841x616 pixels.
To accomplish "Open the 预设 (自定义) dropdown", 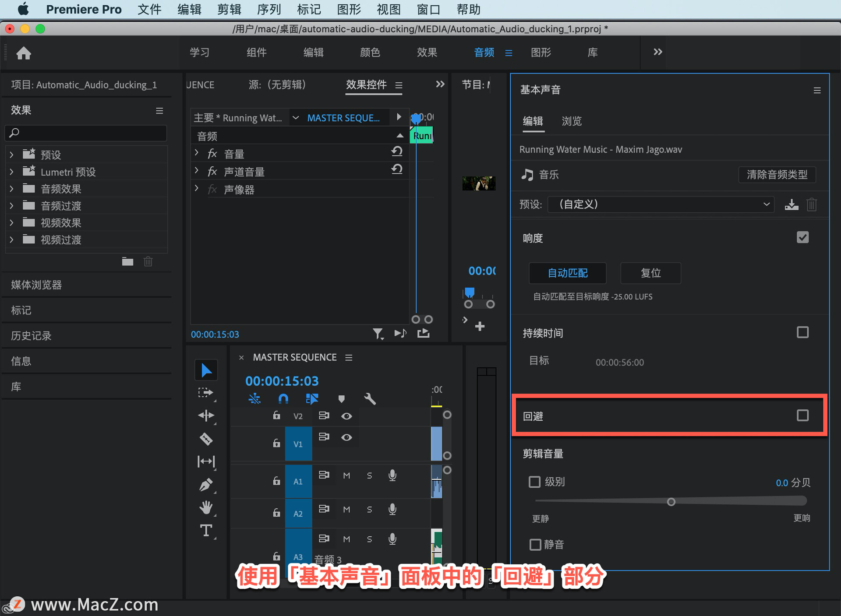I will coord(661,204).
